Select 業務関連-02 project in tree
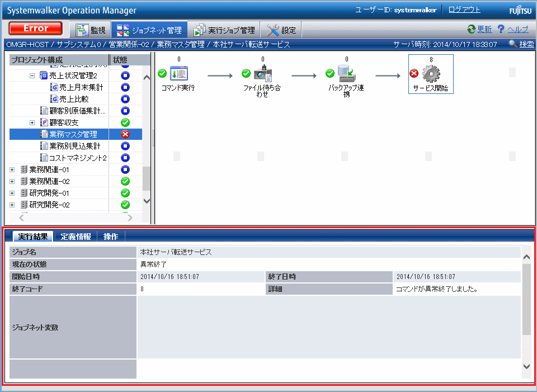 pyautogui.click(x=49, y=181)
